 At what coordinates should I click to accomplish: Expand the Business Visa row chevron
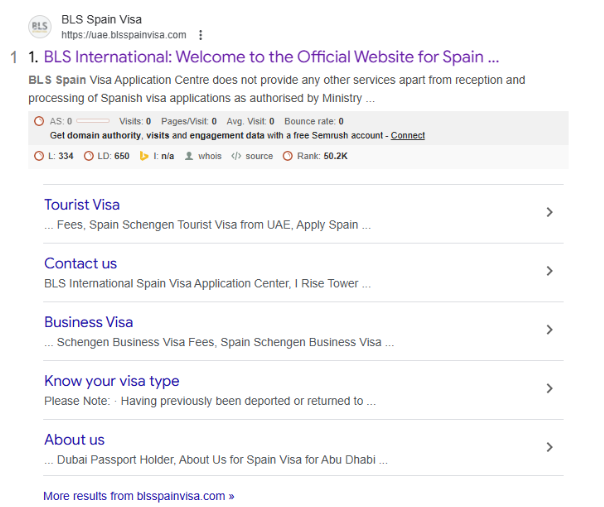point(550,330)
